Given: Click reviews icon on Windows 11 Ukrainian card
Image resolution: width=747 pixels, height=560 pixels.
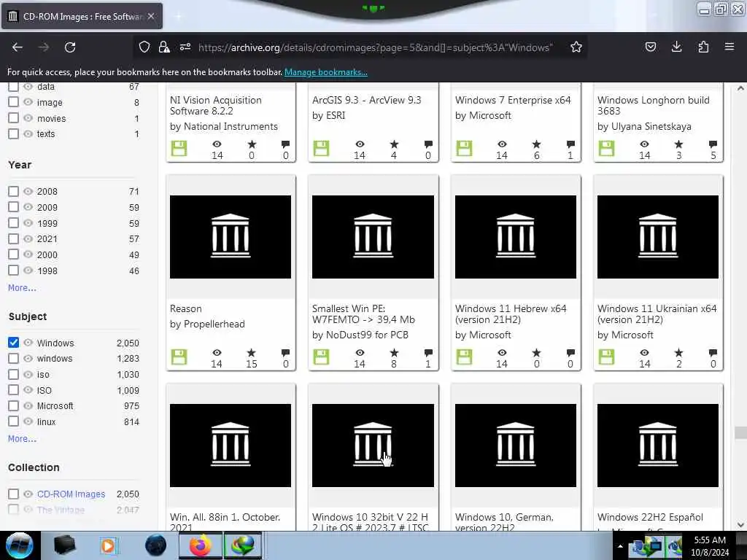Looking at the screenshot, I should click(x=713, y=353).
